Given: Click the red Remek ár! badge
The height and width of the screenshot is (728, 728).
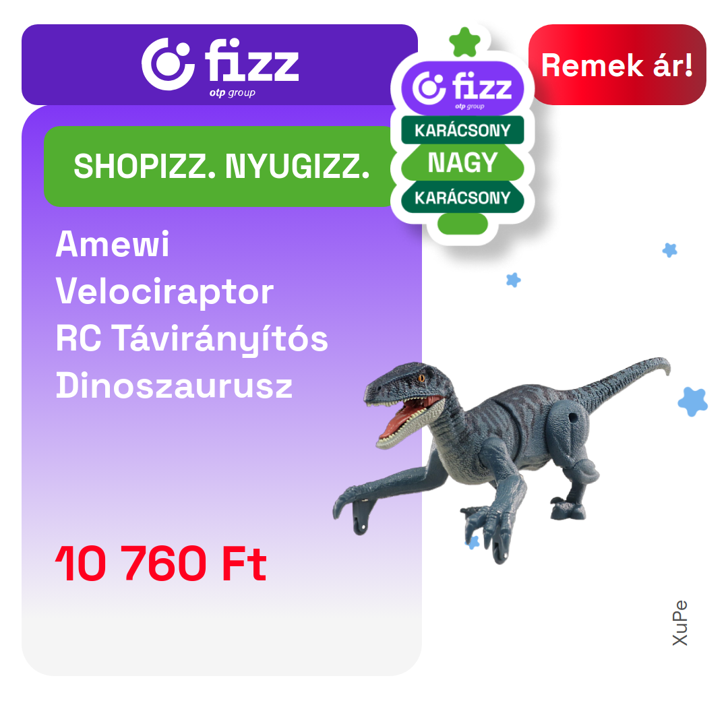Looking at the screenshot, I should pos(617,65).
